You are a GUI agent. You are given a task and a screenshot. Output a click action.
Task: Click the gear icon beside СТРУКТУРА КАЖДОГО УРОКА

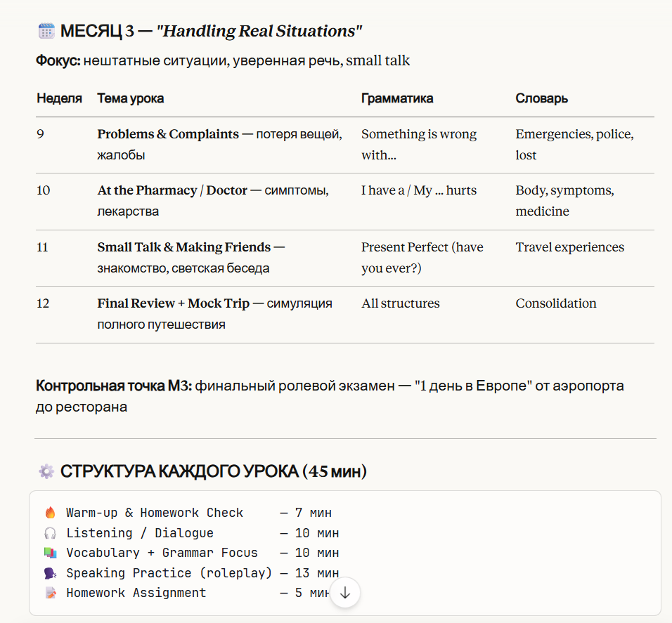[x=46, y=471]
